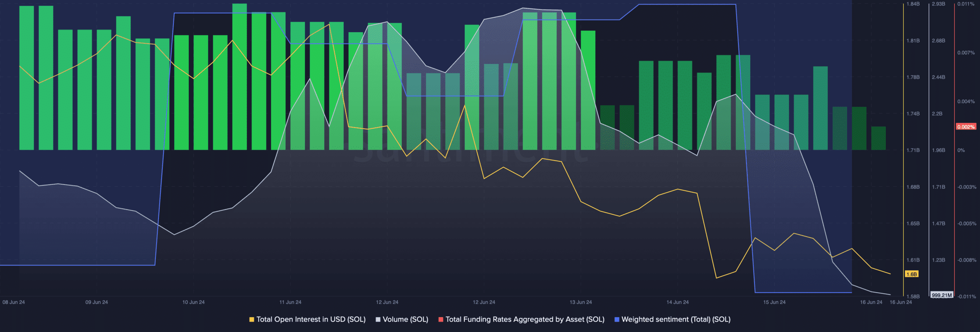The width and height of the screenshot is (980, 332).
Task: Click the 15 Jun 24 date label
Action: click(774, 302)
